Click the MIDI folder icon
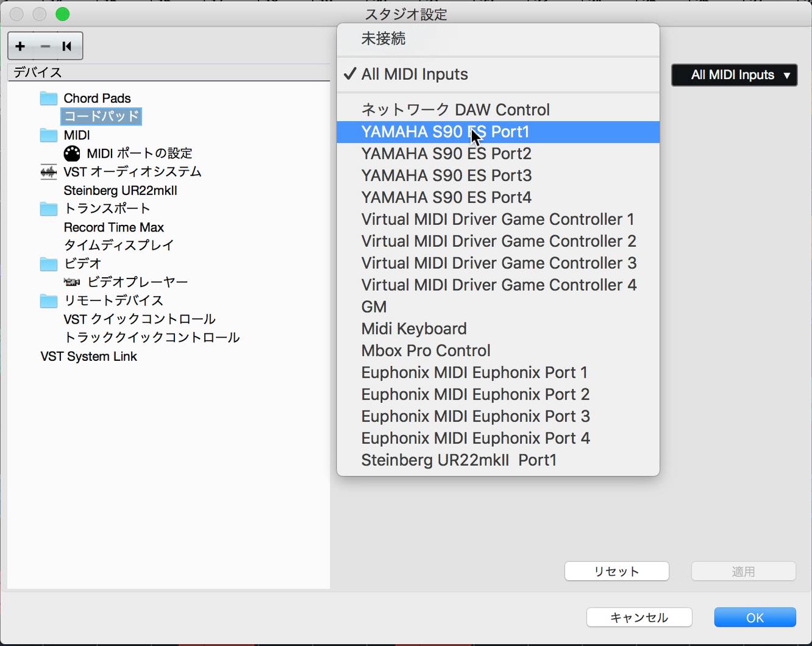Image resolution: width=812 pixels, height=646 pixels. pos(49,135)
